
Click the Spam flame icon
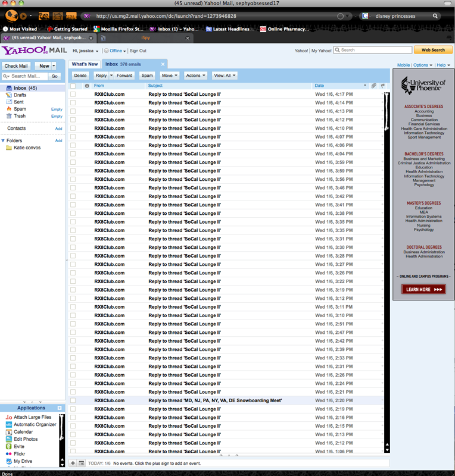coord(9,109)
